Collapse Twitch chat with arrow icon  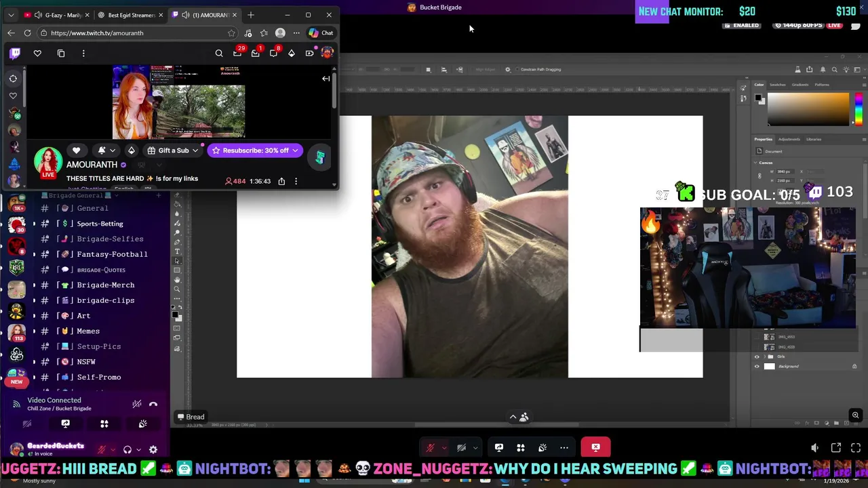click(x=325, y=79)
